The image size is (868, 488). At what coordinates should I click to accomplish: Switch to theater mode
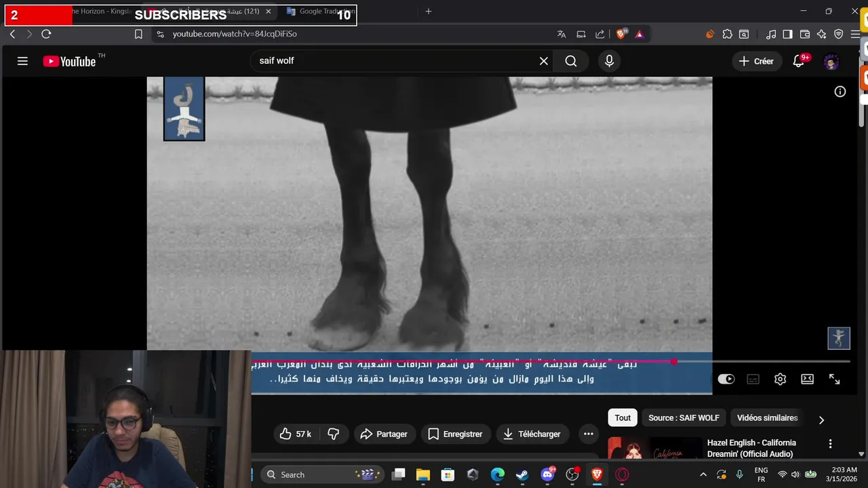807,379
